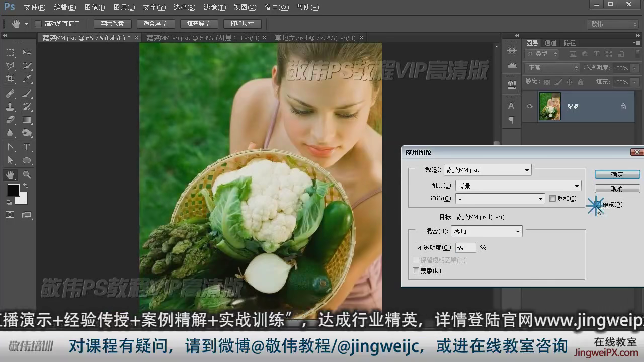This screenshot has height=362, width=644.
Task: Select the Sponge tool
Action: click(27, 133)
